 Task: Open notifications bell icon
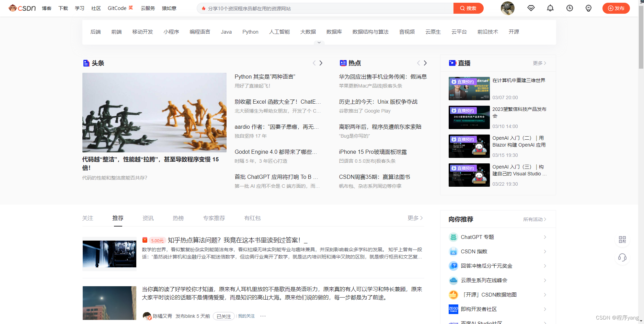550,8
